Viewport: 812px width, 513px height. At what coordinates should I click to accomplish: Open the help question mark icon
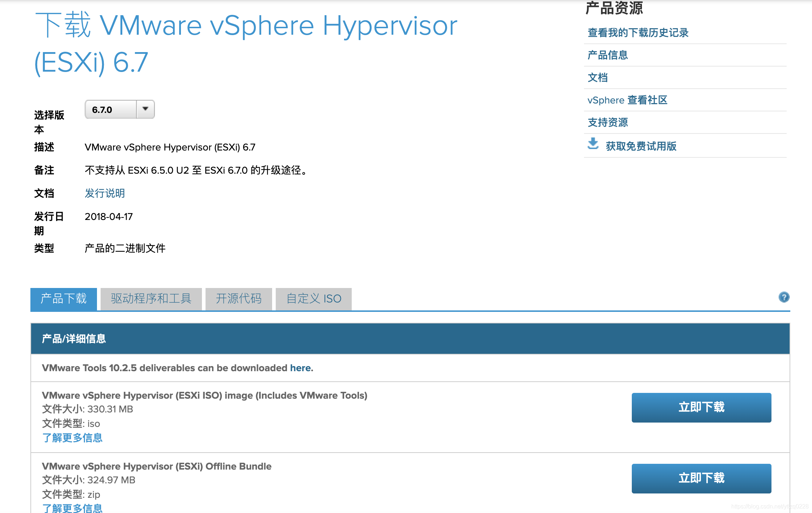[x=784, y=297]
